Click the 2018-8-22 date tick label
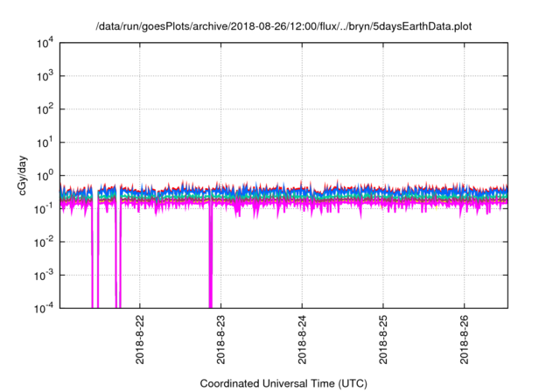This screenshot has height=392, width=560. (140, 339)
